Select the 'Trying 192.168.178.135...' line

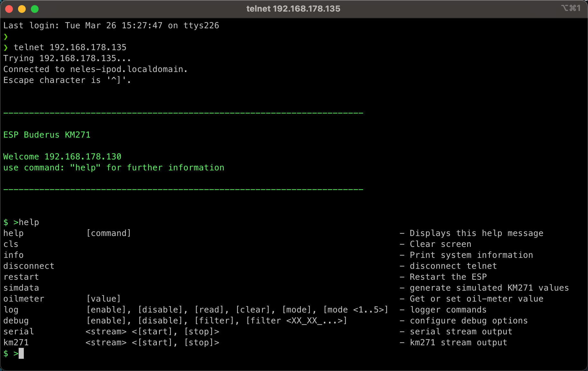[x=67, y=58]
